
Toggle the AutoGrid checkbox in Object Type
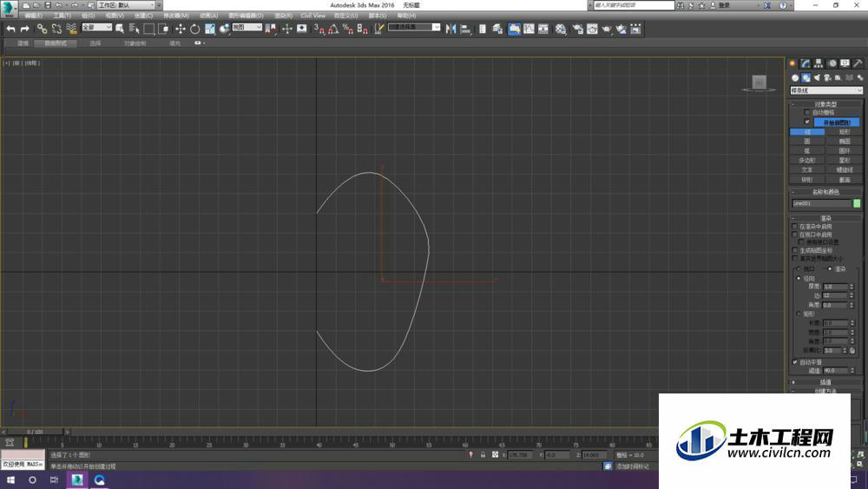click(807, 112)
